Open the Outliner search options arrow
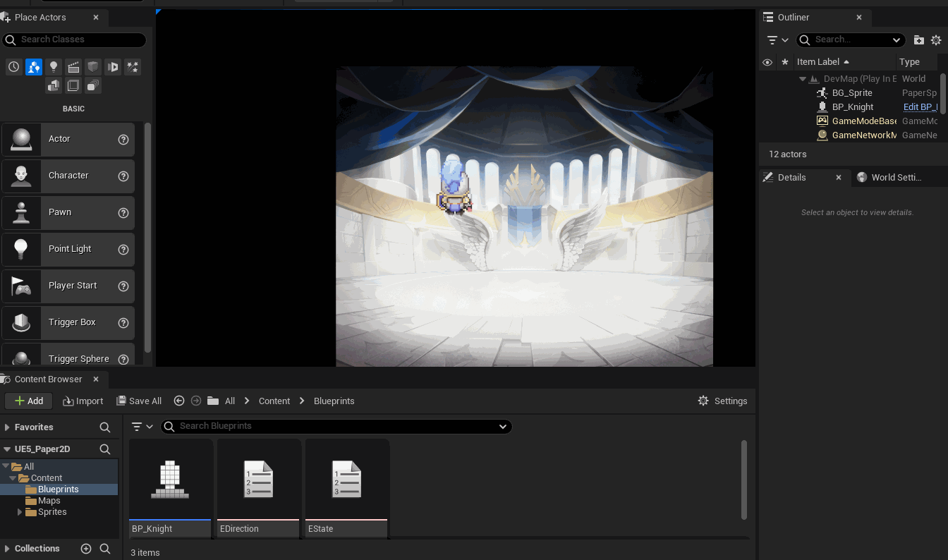This screenshot has width=948, height=560. click(897, 40)
